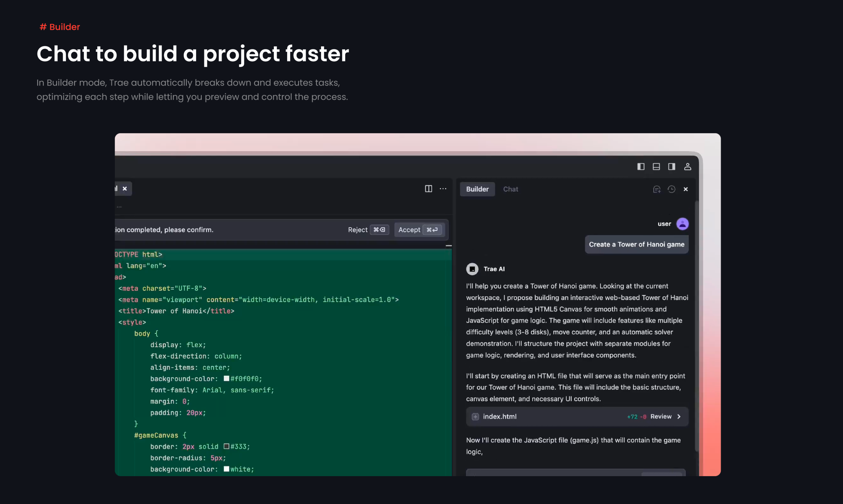Click the index.html file icon
The width and height of the screenshot is (843, 504).
[475, 417]
